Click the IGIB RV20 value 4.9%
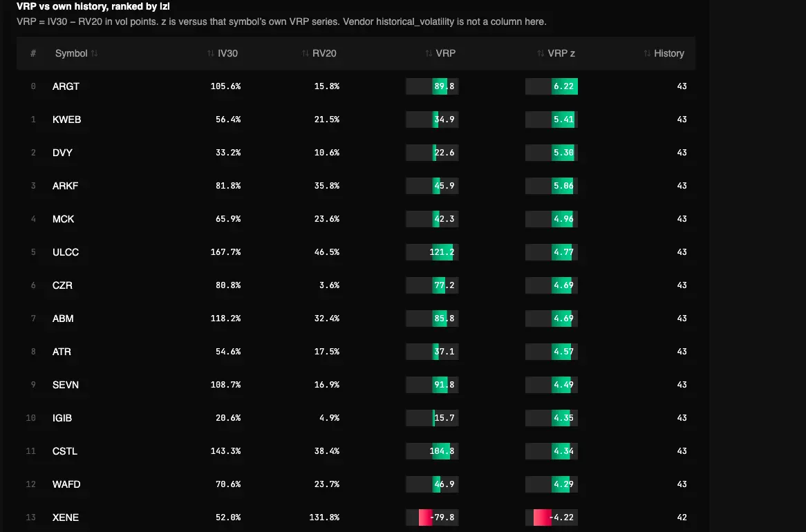 click(329, 418)
